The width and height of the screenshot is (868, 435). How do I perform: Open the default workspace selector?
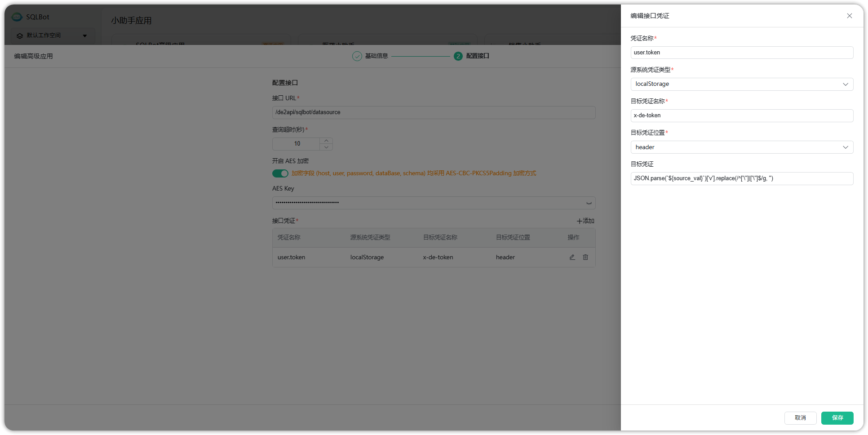point(52,36)
